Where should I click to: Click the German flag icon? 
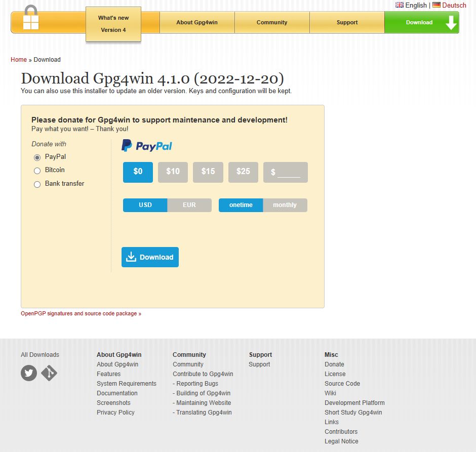[x=436, y=5]
